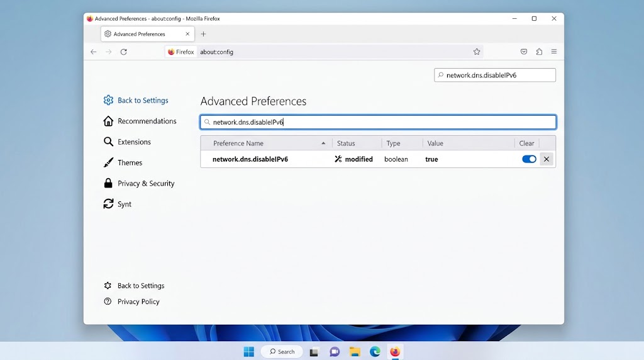
Task: Click the sync arrows icon in sidebar
Action: 108,204
